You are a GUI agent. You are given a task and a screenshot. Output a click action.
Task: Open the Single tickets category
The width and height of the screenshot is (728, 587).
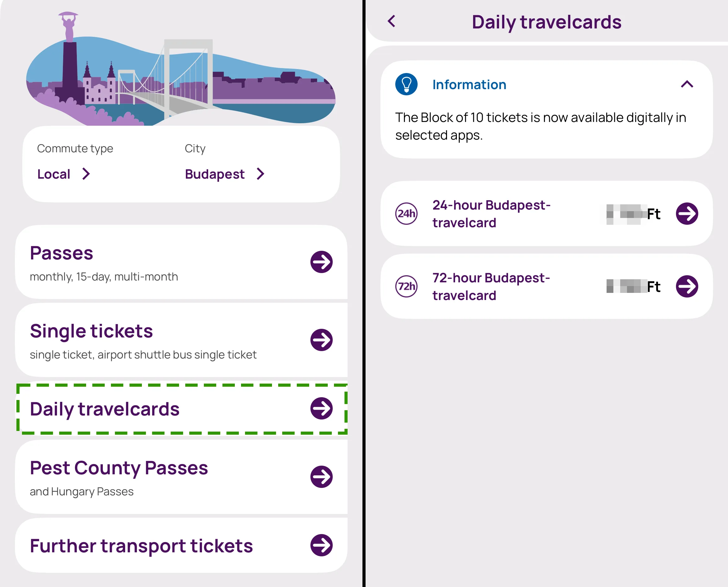(91, 331)
